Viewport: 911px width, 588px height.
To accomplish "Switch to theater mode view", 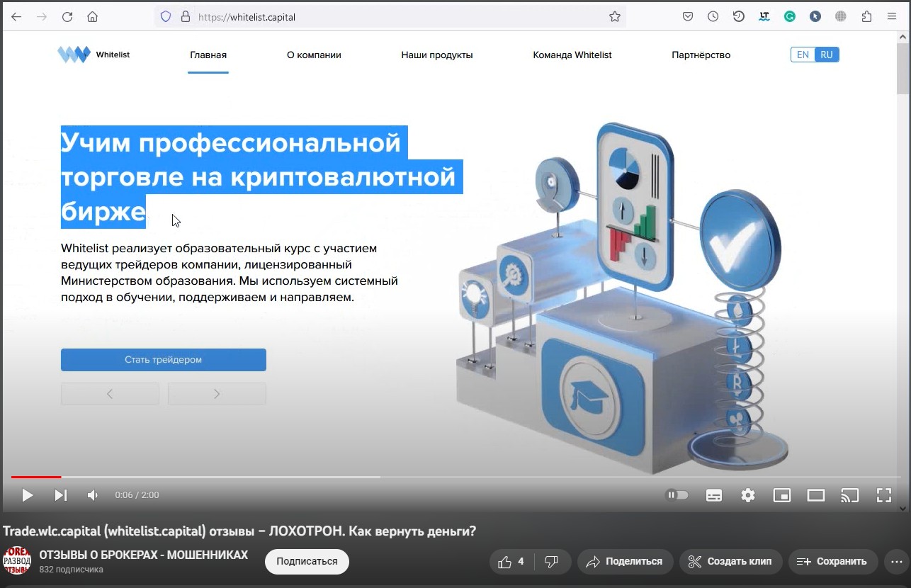I will pos(816,495).
